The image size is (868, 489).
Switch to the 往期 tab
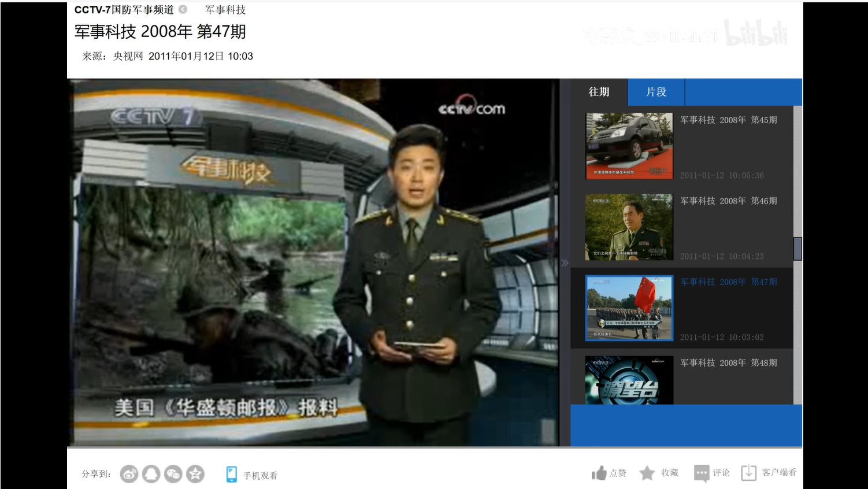[x=599, y=92]
